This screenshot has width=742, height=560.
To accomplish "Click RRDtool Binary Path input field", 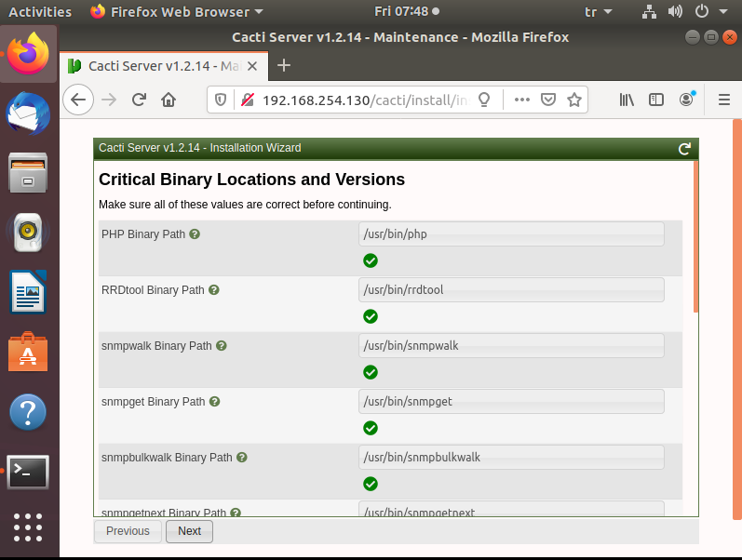I will point(511,290).
